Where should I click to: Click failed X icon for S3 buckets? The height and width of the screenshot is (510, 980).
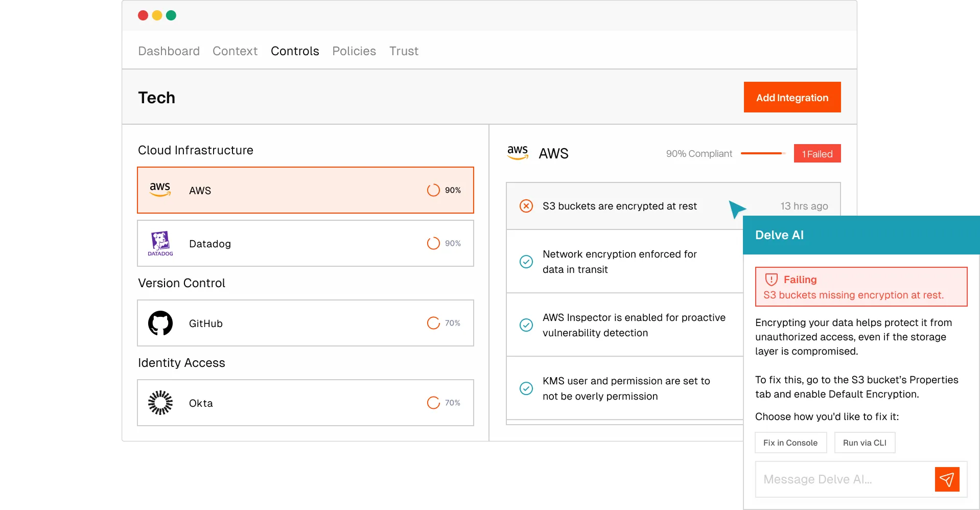click(x=526, y=206)
